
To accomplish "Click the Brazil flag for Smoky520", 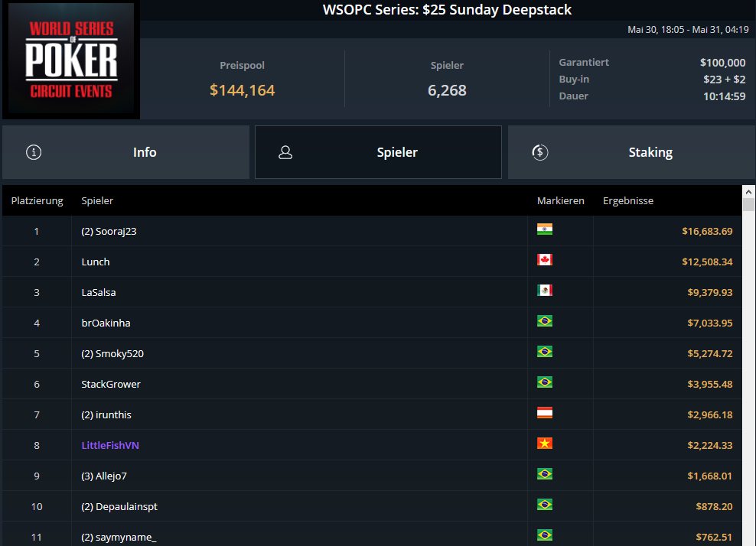I will (x=545, y=352).
